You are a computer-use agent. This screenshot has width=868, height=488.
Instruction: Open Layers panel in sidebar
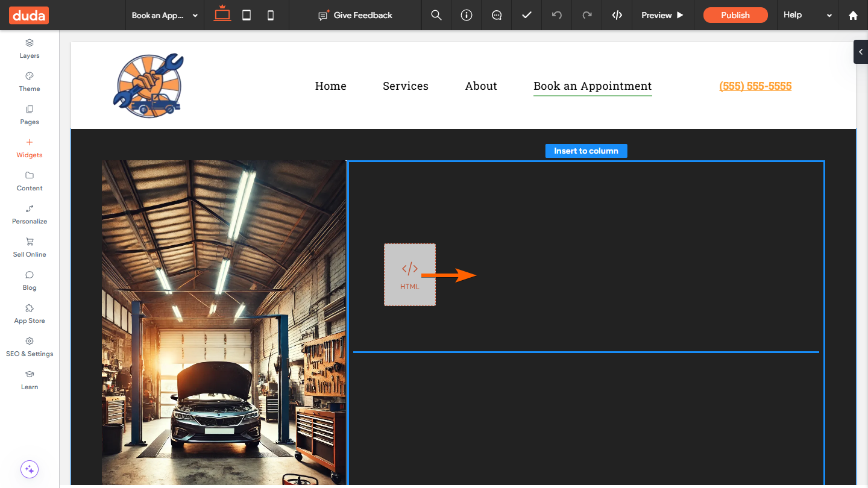coord(30,49)
